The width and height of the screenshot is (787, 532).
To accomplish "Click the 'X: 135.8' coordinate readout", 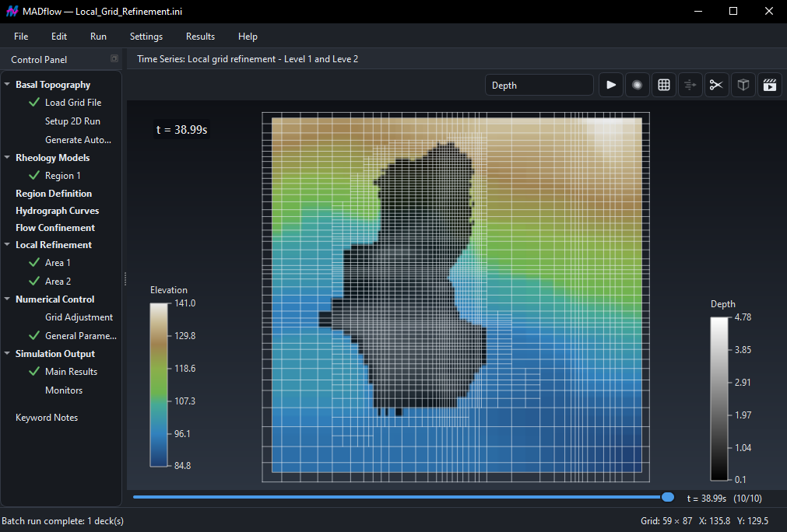I will (715, 521).
